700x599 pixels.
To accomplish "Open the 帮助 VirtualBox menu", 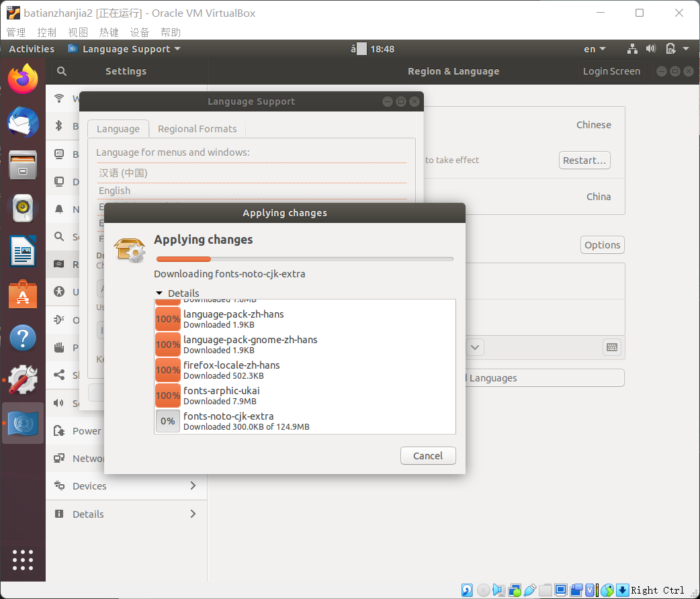I will pyautogui.click(x=171, y=32).
